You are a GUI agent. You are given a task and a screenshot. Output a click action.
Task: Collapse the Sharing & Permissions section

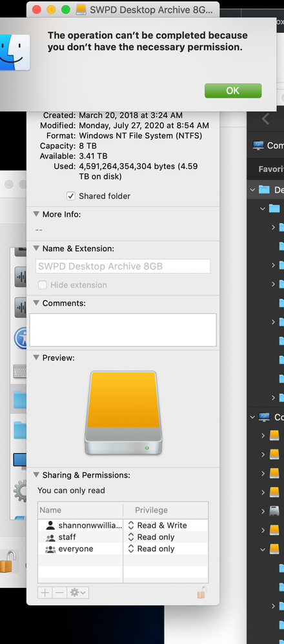click(x=36, y=475)
